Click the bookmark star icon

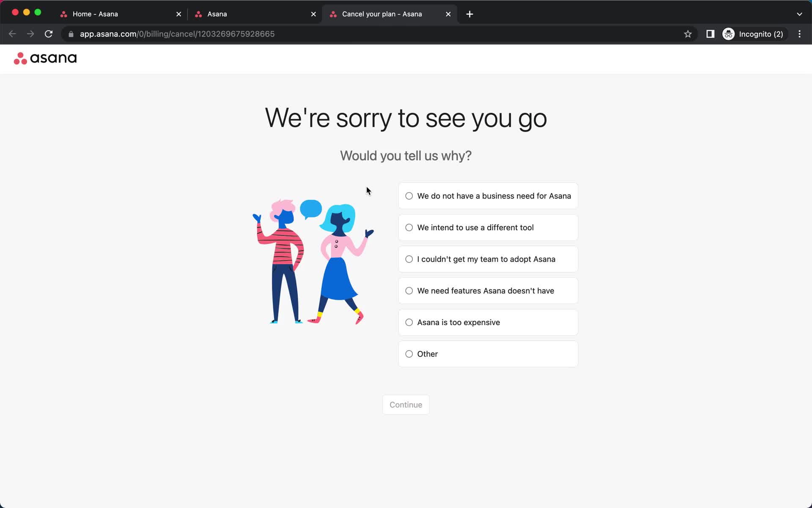point(689,34)
